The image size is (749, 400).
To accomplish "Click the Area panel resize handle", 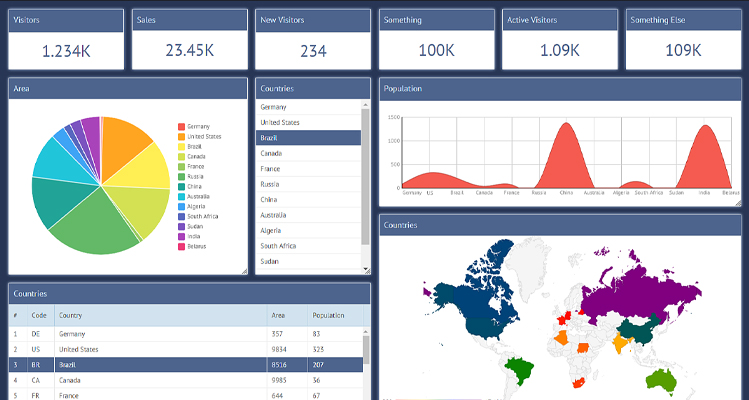I will (x=244, y=271).
